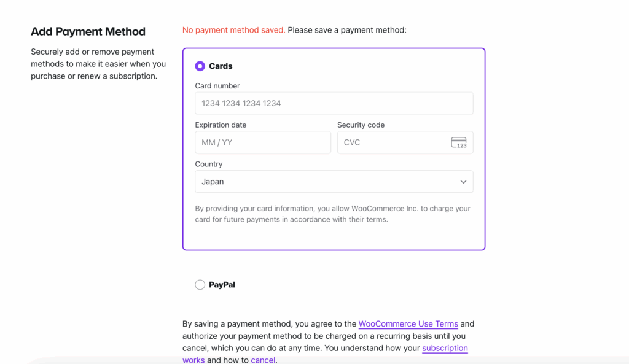Click the Add Payment Method heading
The height and width of the screenshot is (364, 629).
88,32
